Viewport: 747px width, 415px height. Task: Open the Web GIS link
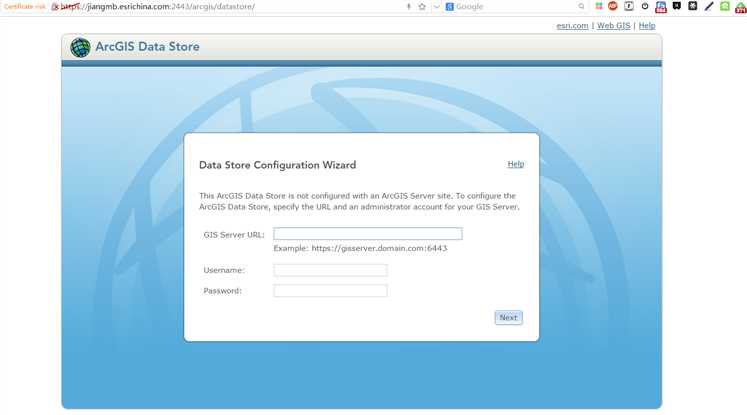[x=614, y=26]
